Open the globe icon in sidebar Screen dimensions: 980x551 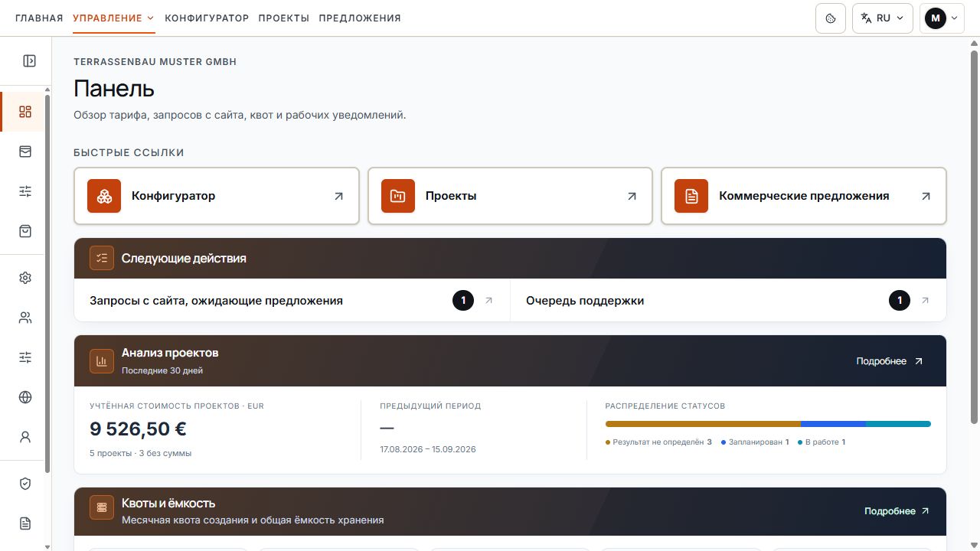pos(25,397)
